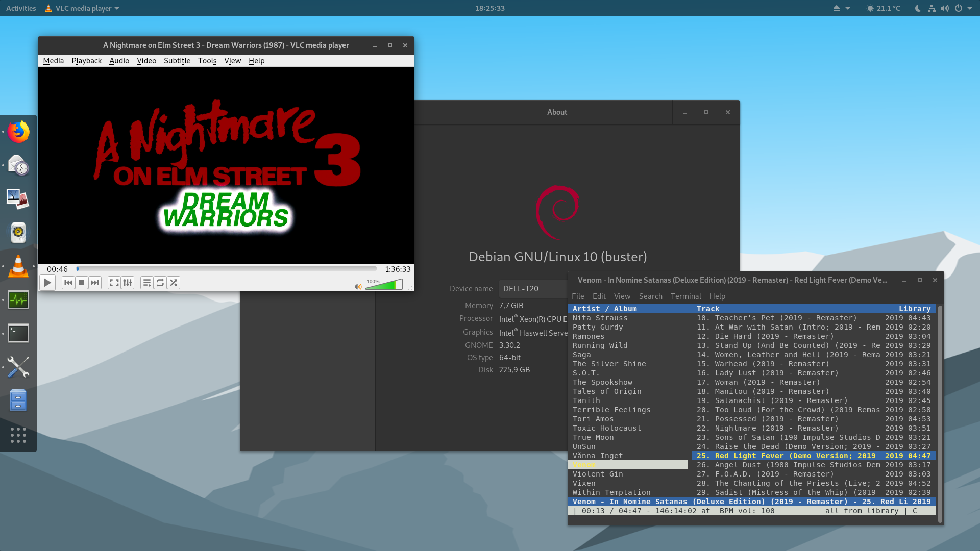Toggle VLC fullscreen mode

tap(114, 283)
